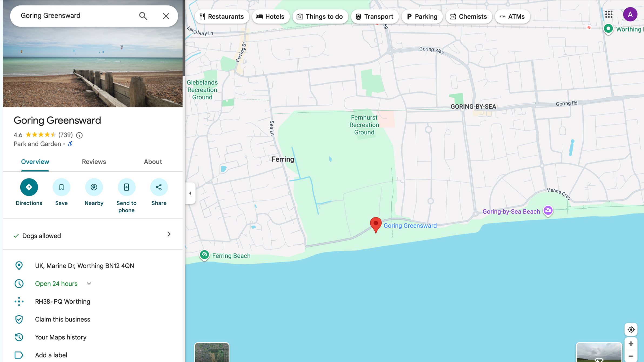
Task: Click the Ferring Beach map marker
Action: 204,255
